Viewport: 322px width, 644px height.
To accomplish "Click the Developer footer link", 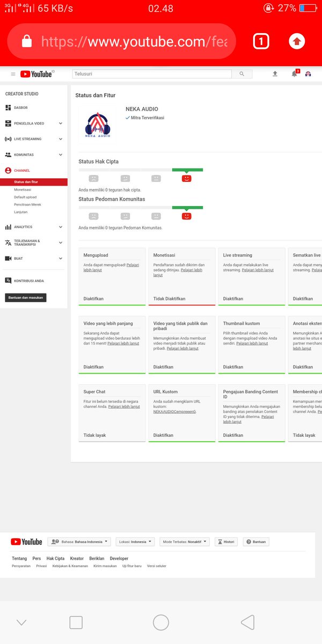I will click(x=119, y=559).
